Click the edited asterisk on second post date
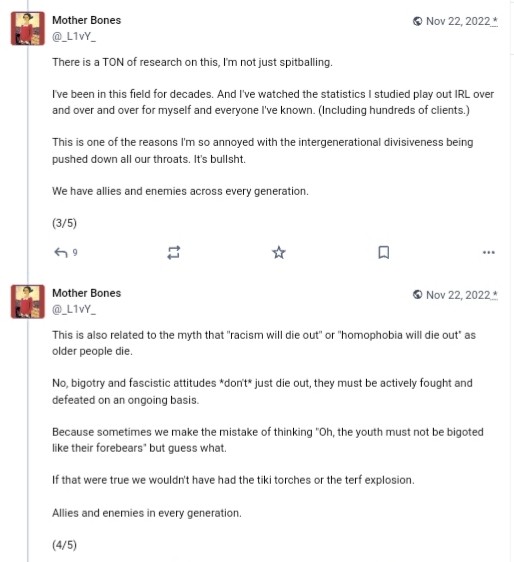 pos(495,295)
